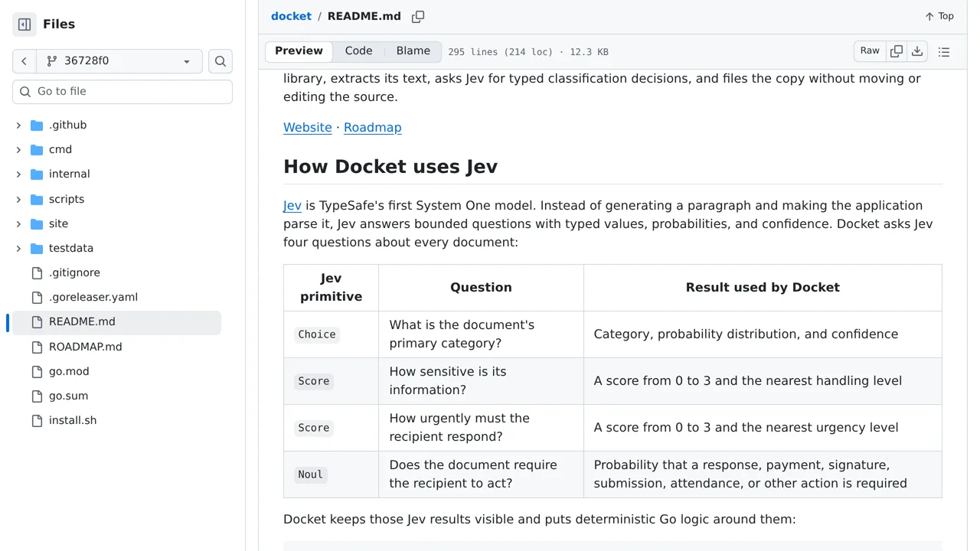Open the testdata folder

coord(71,248)
